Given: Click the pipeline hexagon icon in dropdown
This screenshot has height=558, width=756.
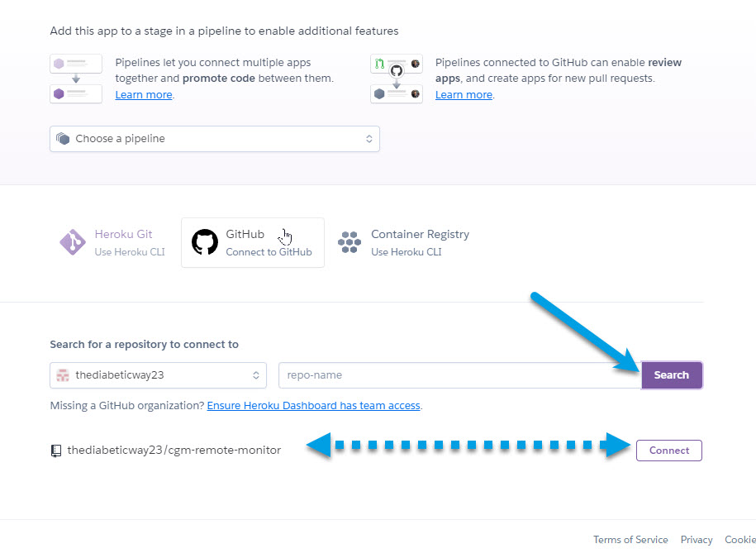Looking at the screenshot, I should click(63, 139).
